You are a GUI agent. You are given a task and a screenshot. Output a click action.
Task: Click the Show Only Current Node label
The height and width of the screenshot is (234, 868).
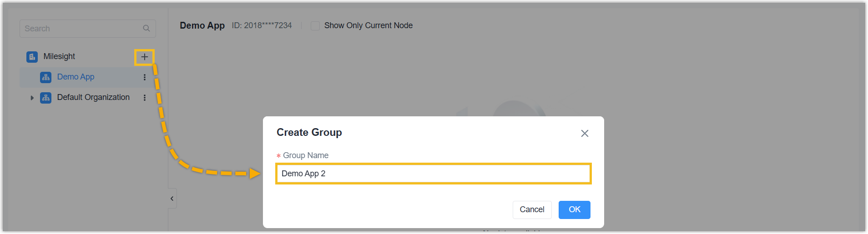coord(368,26)
